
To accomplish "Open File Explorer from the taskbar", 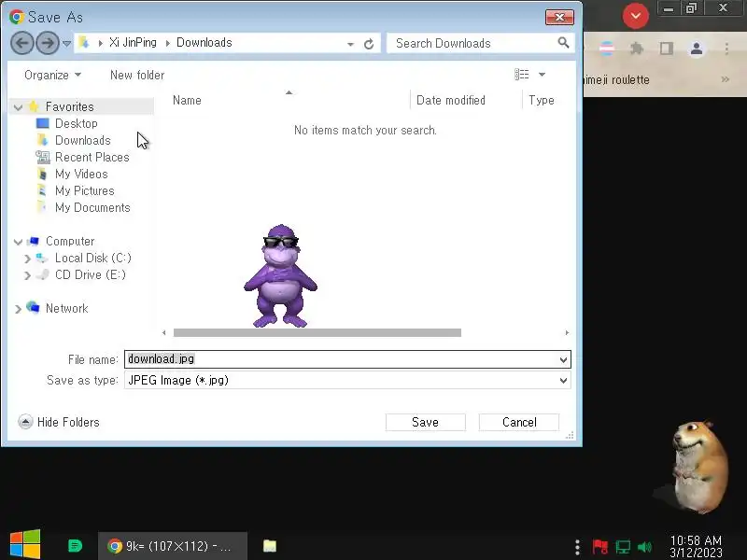I will pos(270,546).
